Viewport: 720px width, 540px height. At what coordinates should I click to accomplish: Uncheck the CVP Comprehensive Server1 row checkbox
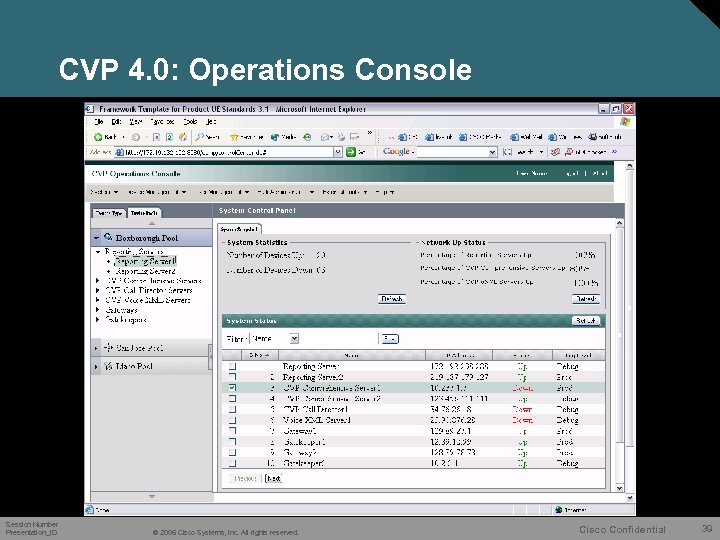point(232,388)
